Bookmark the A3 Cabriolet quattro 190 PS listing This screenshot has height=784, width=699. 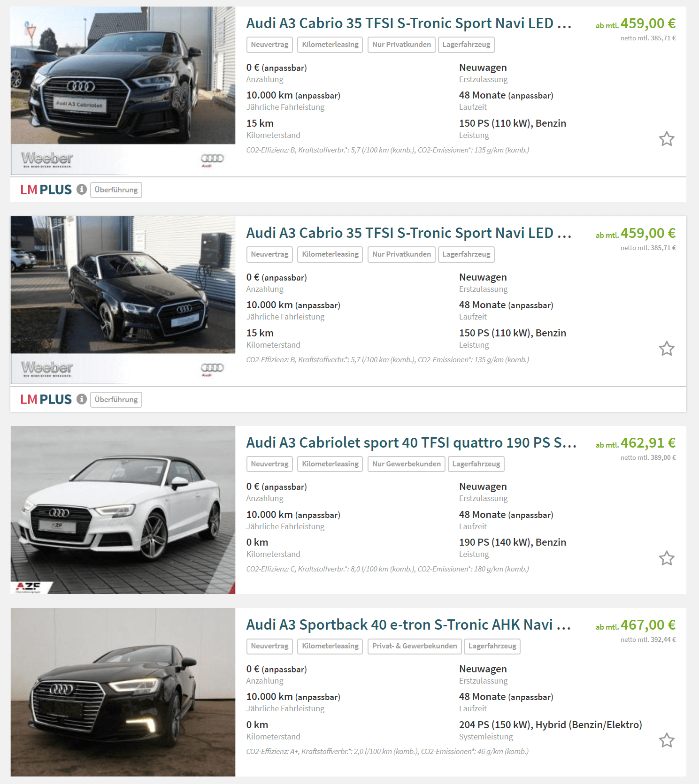coord(667,558)
